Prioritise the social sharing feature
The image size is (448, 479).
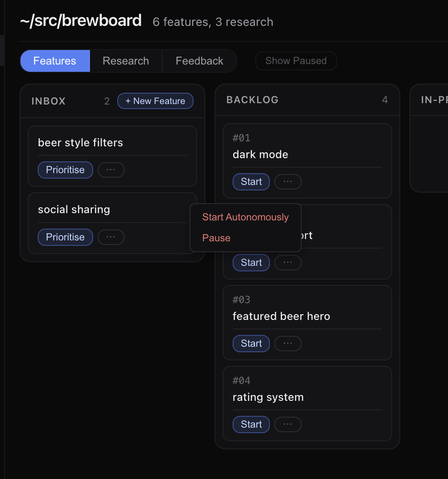tap(65, 237)
